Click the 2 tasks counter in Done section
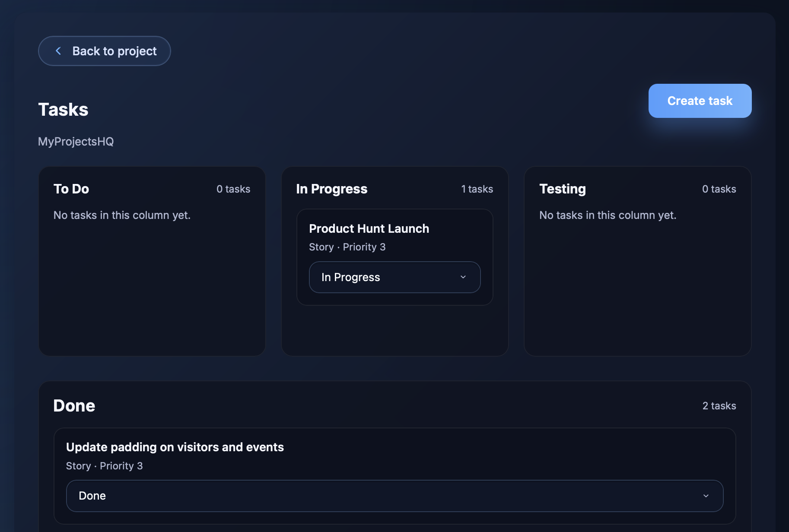The width and height of the screenshot is (789, 532). [x=719, y=405]
